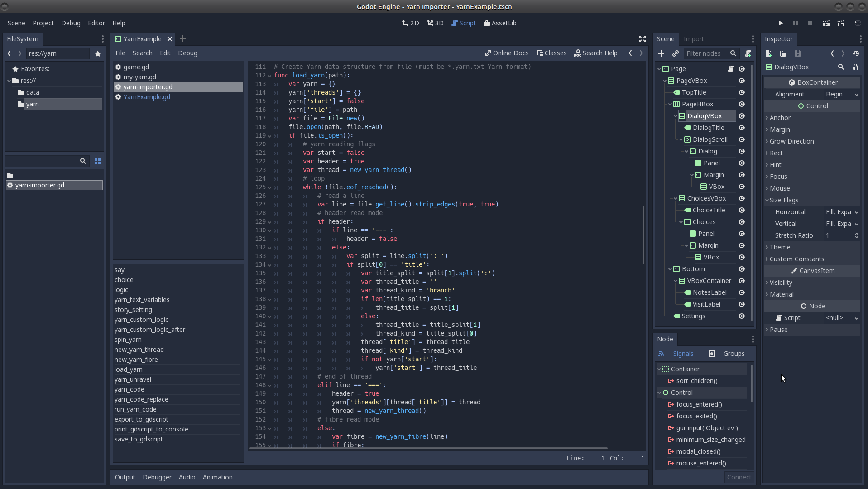Open Scene dock options three dots
The image size is (868, 489).
coord(753,39)
